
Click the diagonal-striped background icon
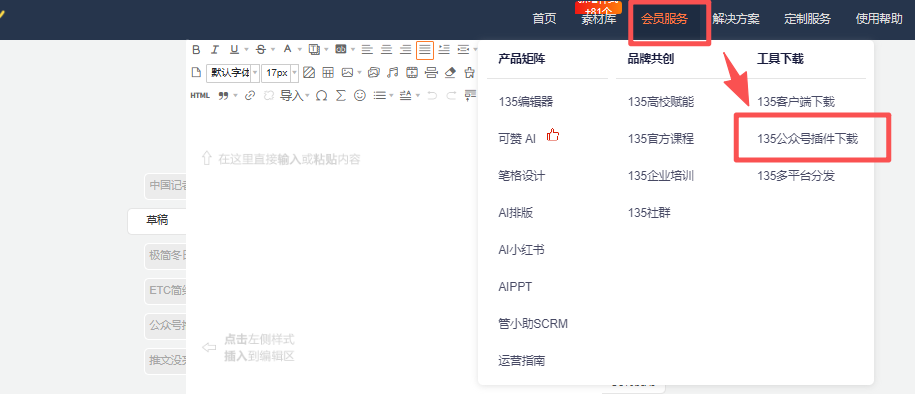coord(309,72)
